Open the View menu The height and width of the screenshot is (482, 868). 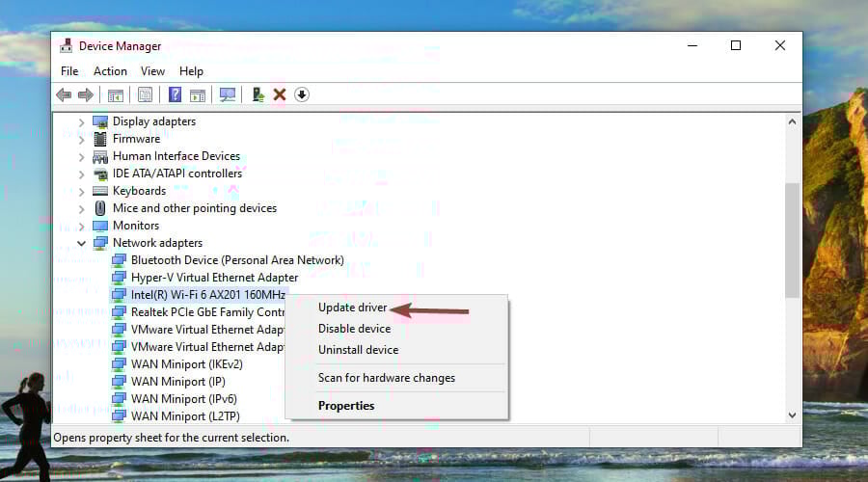click(152, 71)
